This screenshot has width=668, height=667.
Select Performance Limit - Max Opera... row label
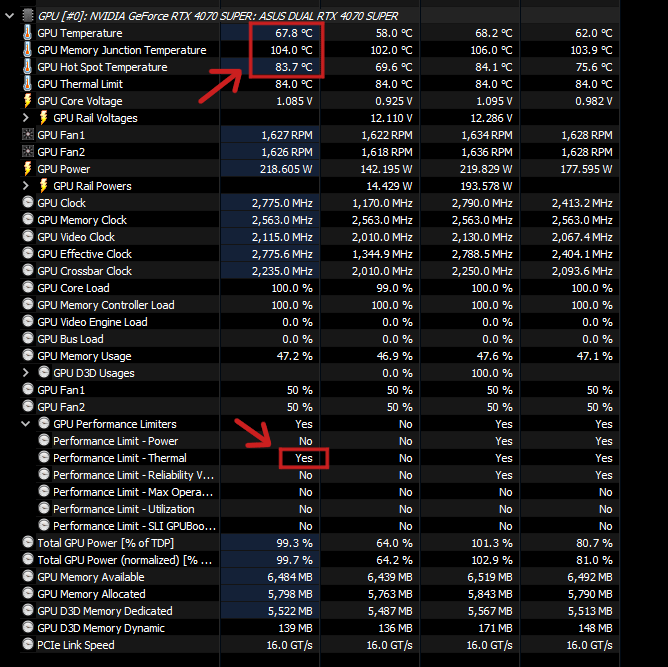click(133, 492)
